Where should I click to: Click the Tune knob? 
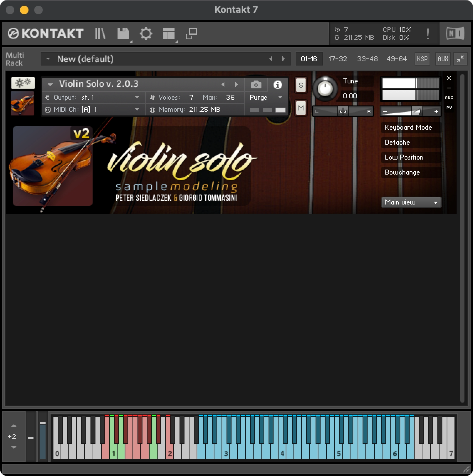(325, 88)
